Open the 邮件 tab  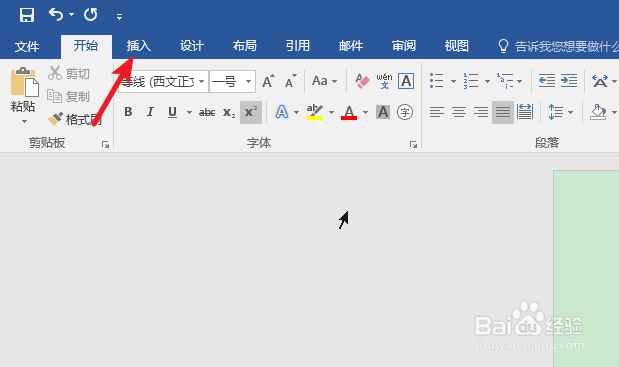[x=351, y=46]
